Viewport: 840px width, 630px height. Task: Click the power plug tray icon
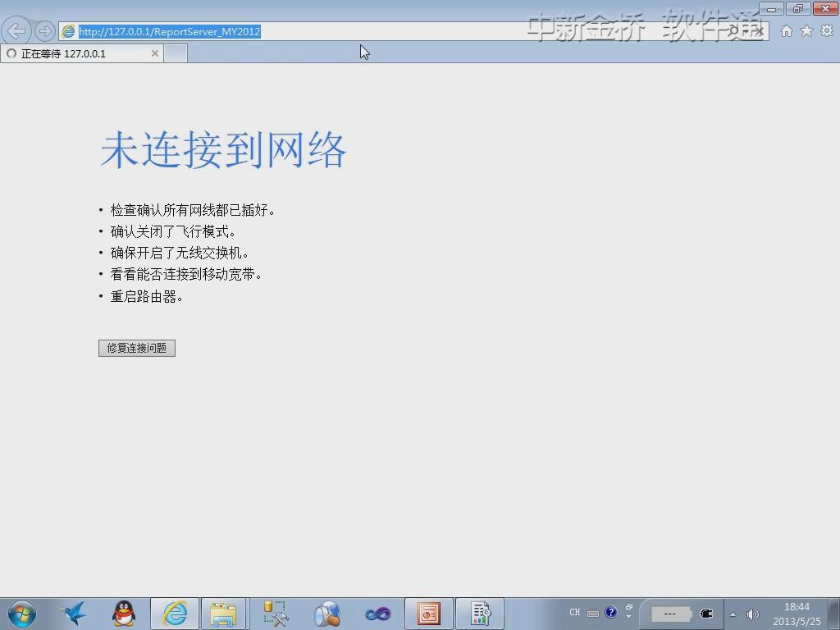(x=706, y=614)
